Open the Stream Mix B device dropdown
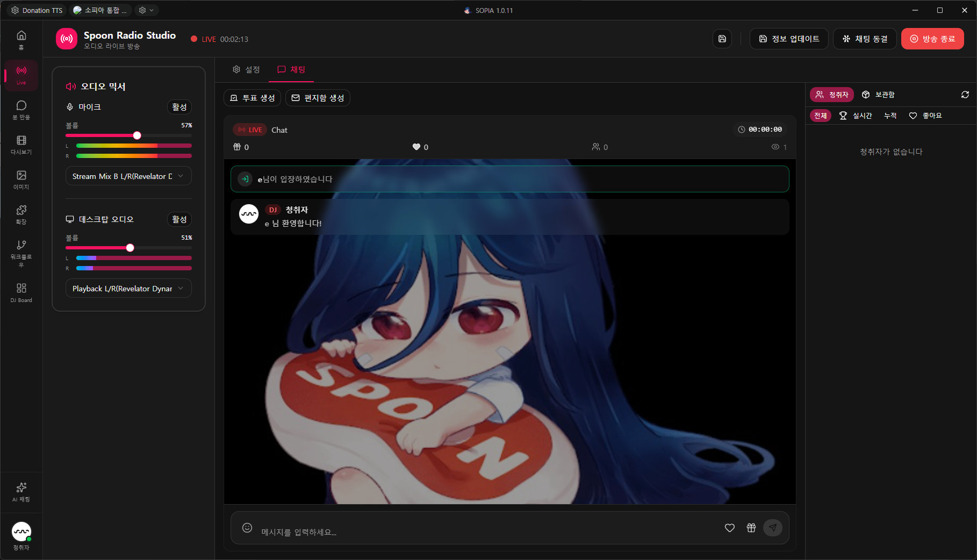This screenshot has height=560, width=977. [x=128, y=176]
